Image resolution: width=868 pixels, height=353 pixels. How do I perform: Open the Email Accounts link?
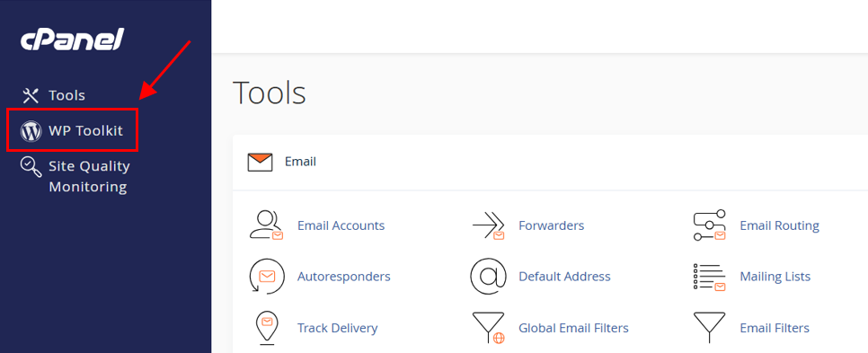[341, 225]
